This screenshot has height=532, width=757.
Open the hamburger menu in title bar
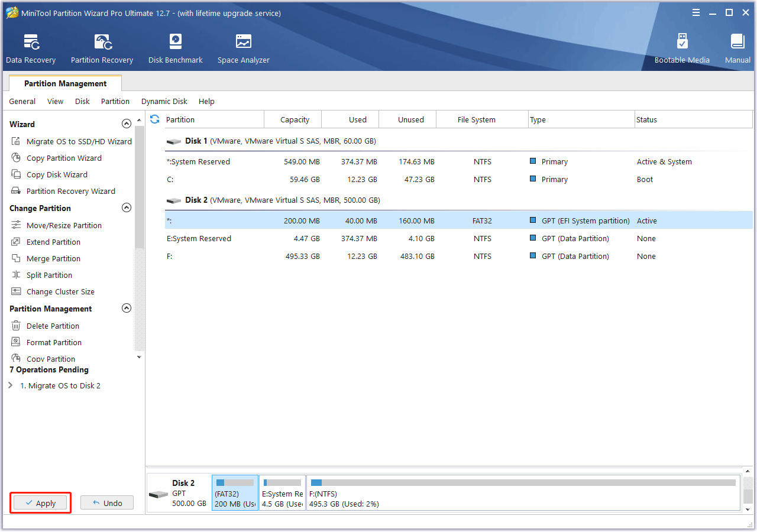696,13
